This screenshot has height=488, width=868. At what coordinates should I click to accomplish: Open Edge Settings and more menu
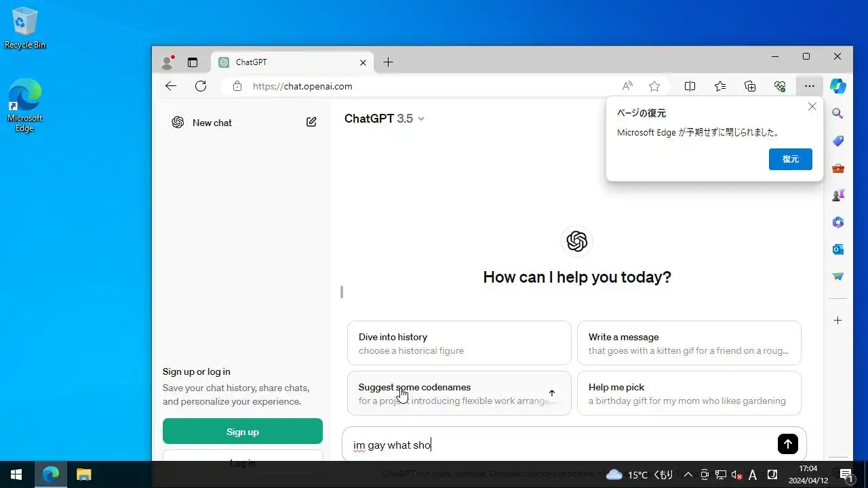(810, 86)
